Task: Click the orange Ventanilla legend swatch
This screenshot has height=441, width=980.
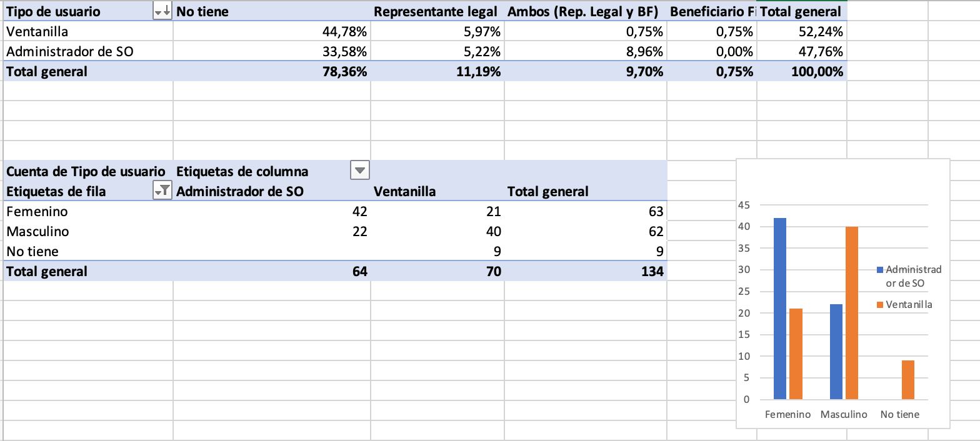Action: pos(880,305)
